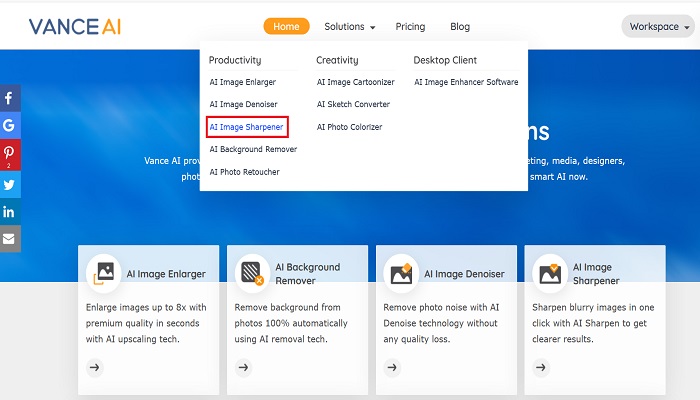
Task: Choose AI Photo Colorizer from the menu
Action: (350, 127)
